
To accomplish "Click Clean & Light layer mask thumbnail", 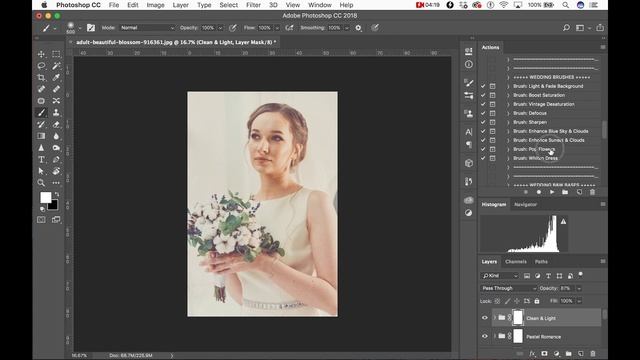I will (x=518, y=318).
